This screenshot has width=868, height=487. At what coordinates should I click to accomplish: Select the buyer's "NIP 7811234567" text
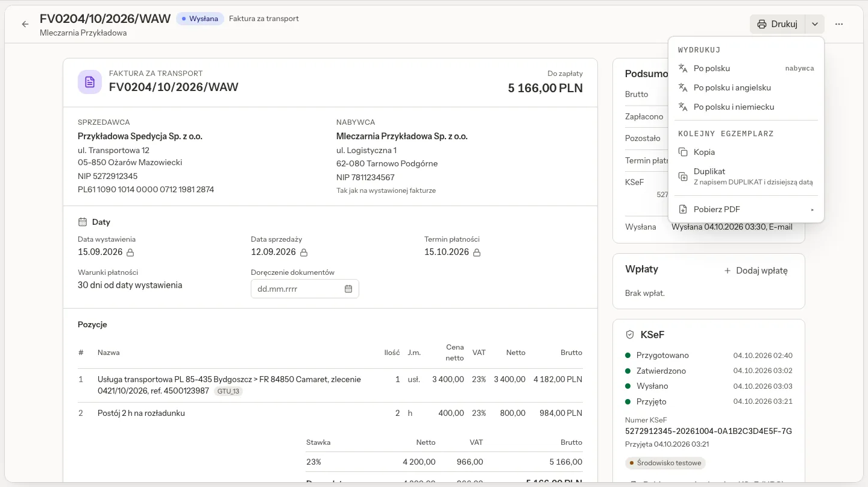[366, 177]
